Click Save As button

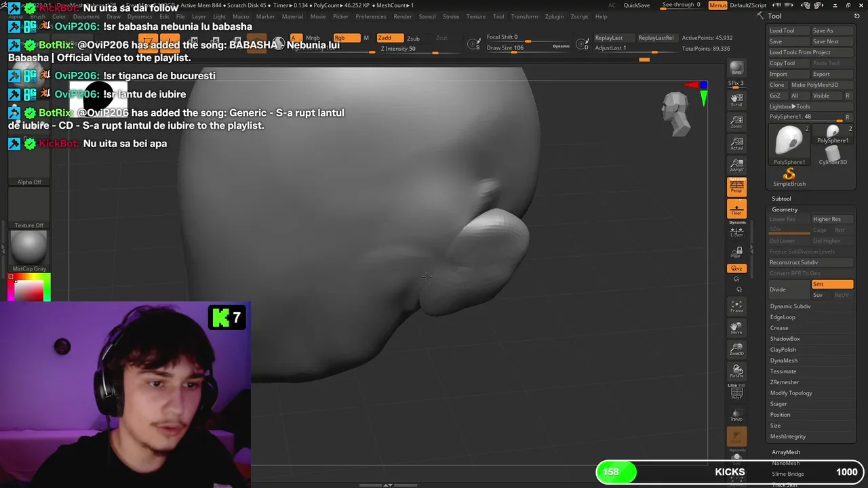(832, 30)
